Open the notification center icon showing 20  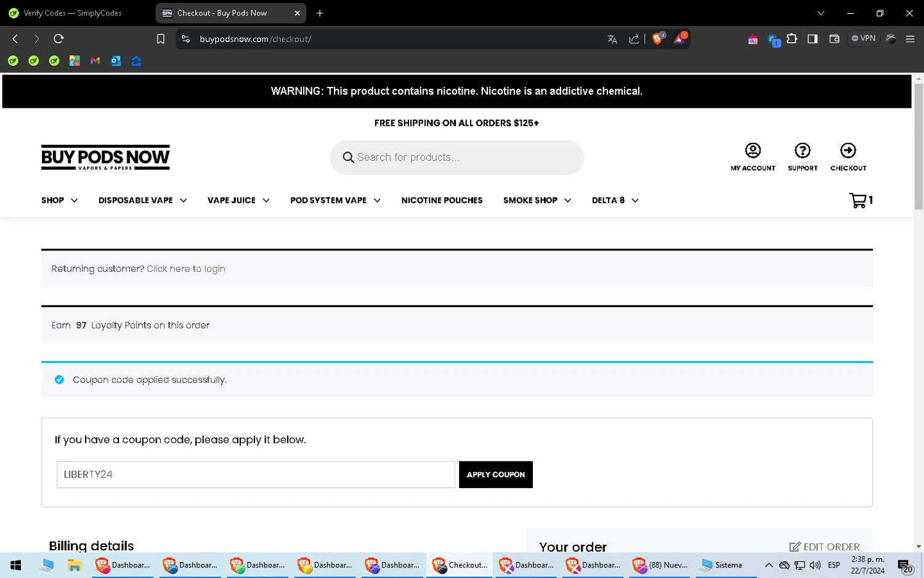pos(905,565)
